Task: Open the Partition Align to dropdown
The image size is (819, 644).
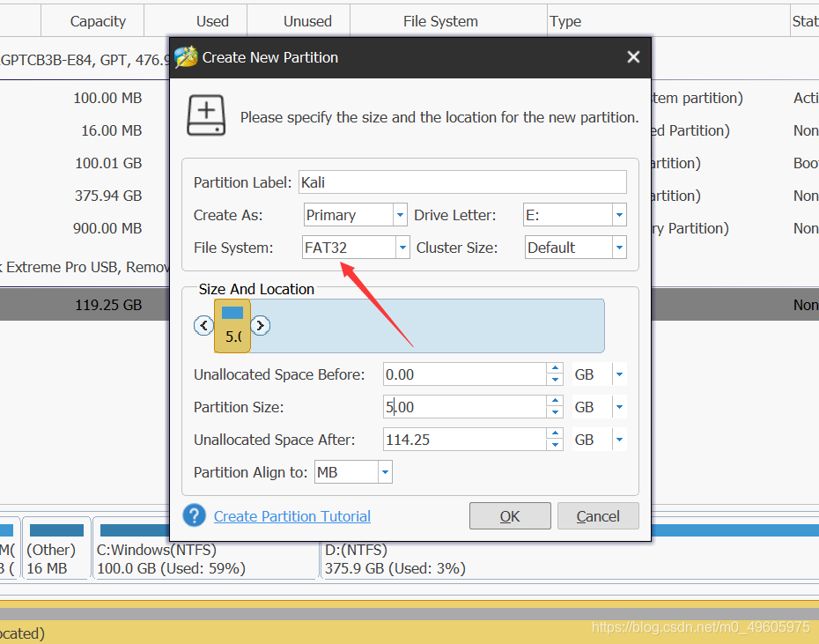Action: click(x=385, y=472)
